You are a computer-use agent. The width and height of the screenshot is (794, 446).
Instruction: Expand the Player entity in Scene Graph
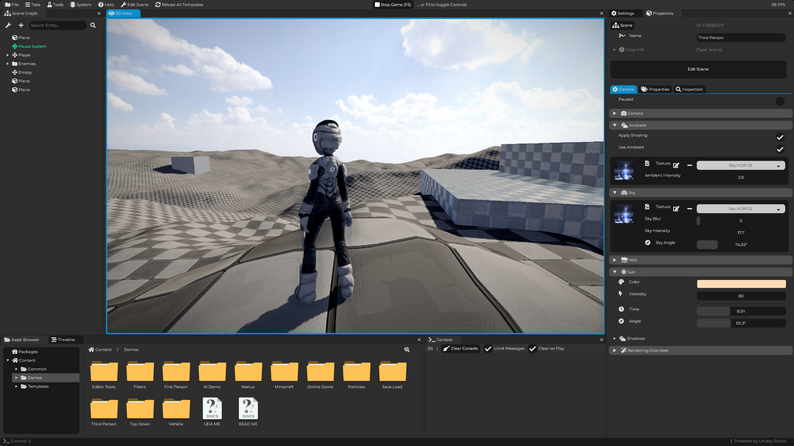(8, 55)
